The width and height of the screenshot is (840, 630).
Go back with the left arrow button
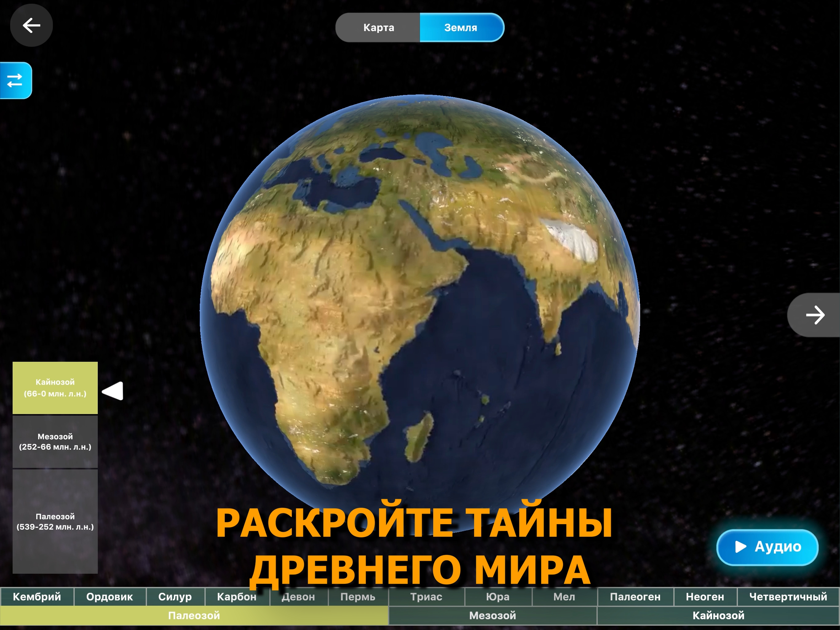31,26
